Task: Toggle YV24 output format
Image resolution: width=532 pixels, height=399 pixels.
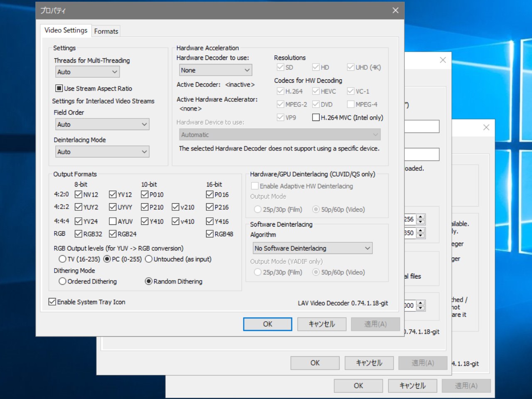Action: [x=78, y=221]
